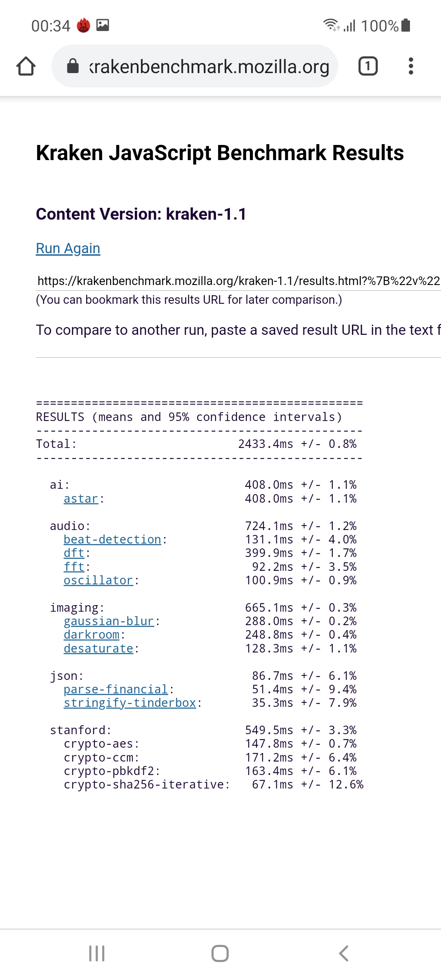Open the browser three-dot menu

point(411,66)
